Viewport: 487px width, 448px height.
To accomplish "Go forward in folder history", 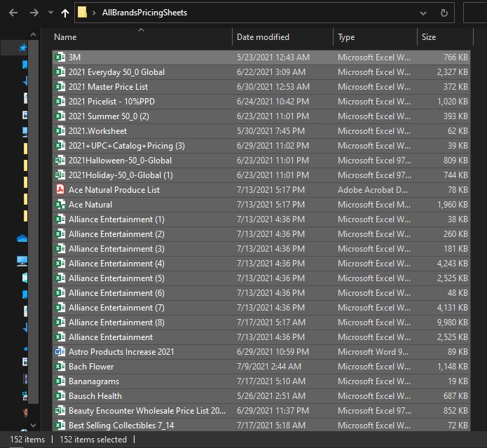I will pyautogui.click(x=34, y=13).
